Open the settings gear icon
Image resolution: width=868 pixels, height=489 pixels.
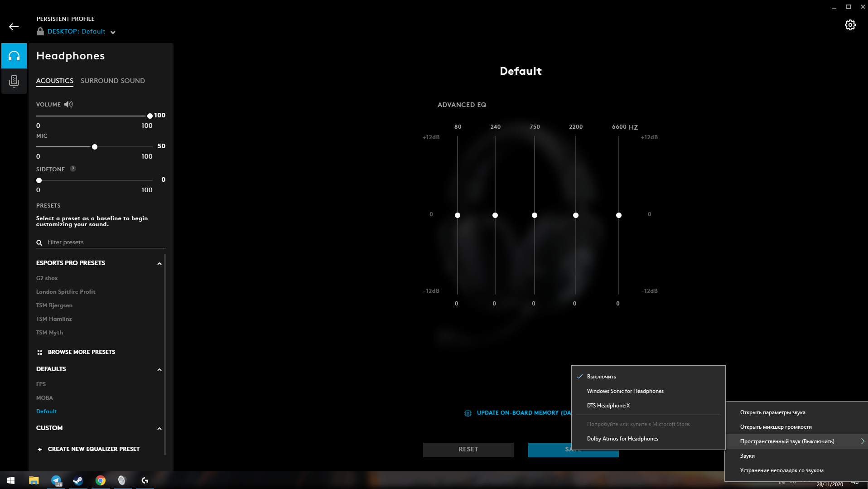(x=850, y=25)
